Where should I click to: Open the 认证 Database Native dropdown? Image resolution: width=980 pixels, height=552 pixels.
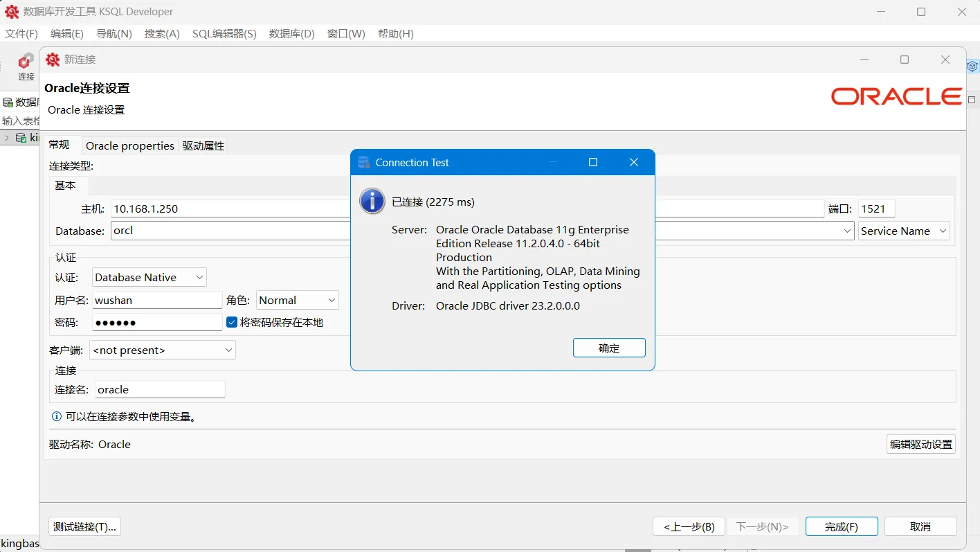pos(199,277)
